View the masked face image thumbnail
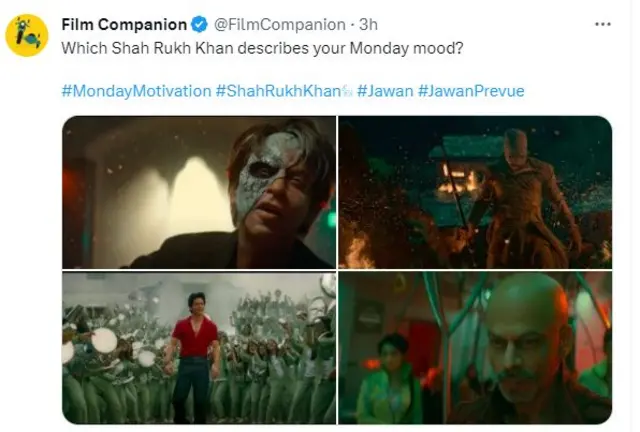640x432 pixels. point(199,192)
